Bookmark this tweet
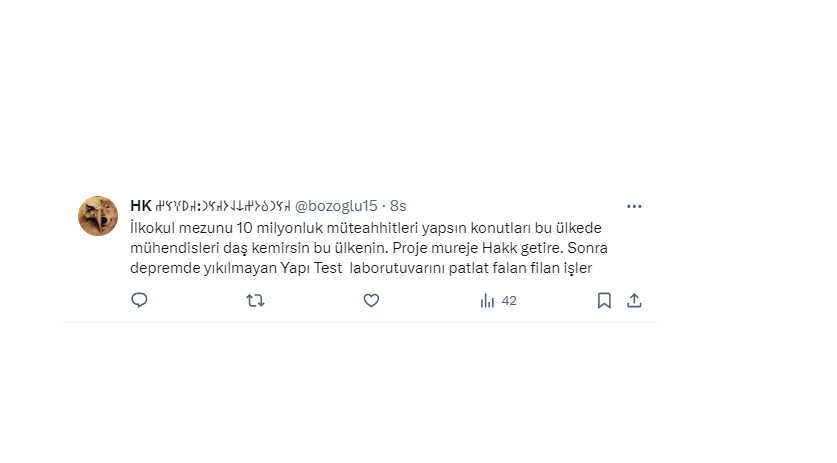This screenshot has width=837, height=463. [604, 300]
